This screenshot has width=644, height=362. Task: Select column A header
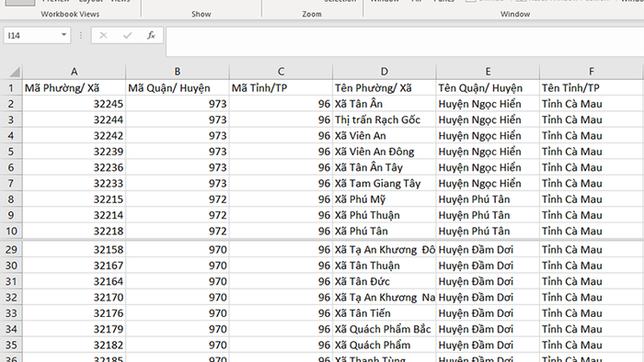coord(74,72)
